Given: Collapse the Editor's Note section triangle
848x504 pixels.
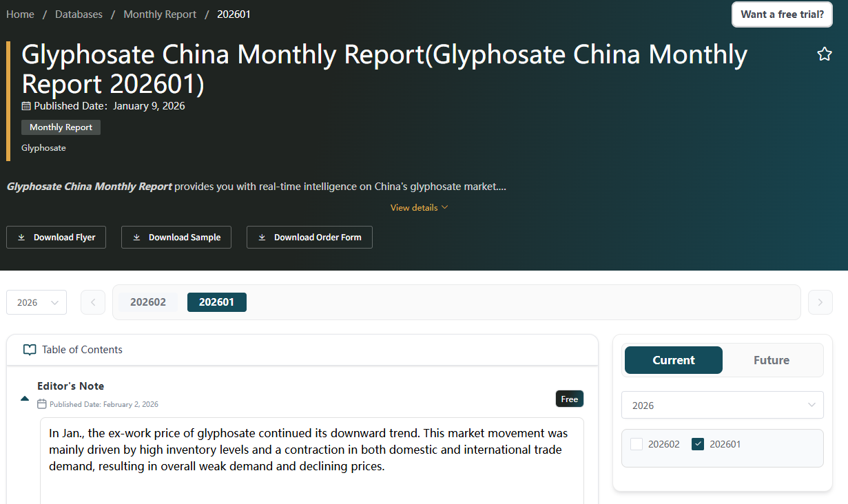Looking at the screenshot, I should (25, 398).
